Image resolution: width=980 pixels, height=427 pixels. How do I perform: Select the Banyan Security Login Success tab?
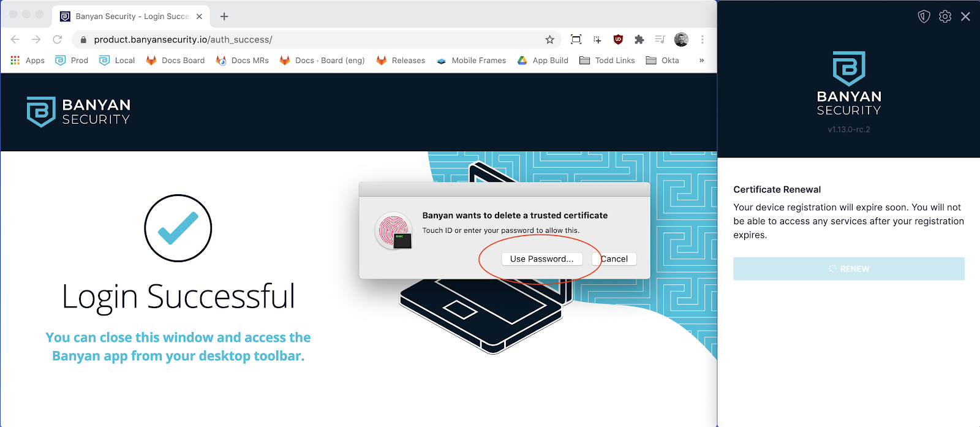click(130, 17)
